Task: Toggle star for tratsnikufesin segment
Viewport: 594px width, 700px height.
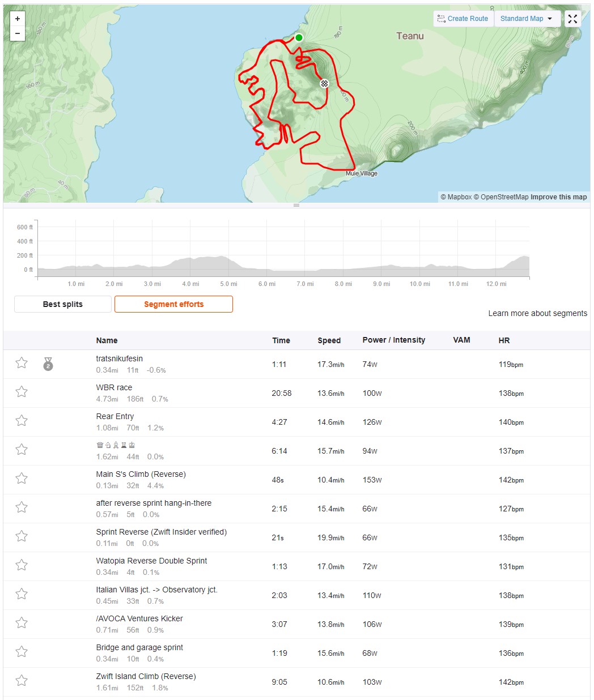Action: 22,363
